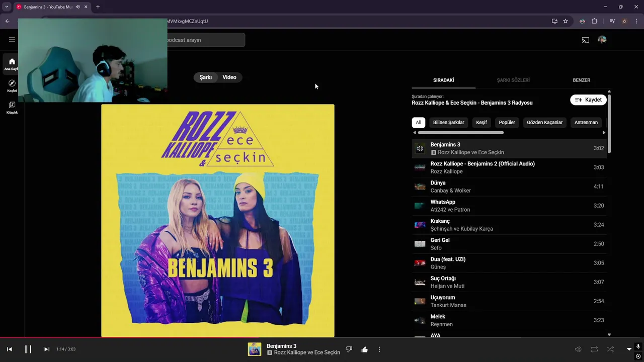The height and width of the screenshot is (362, 644).
Task: Play Geri Gel by Sefo
Action: coord(509,244)
